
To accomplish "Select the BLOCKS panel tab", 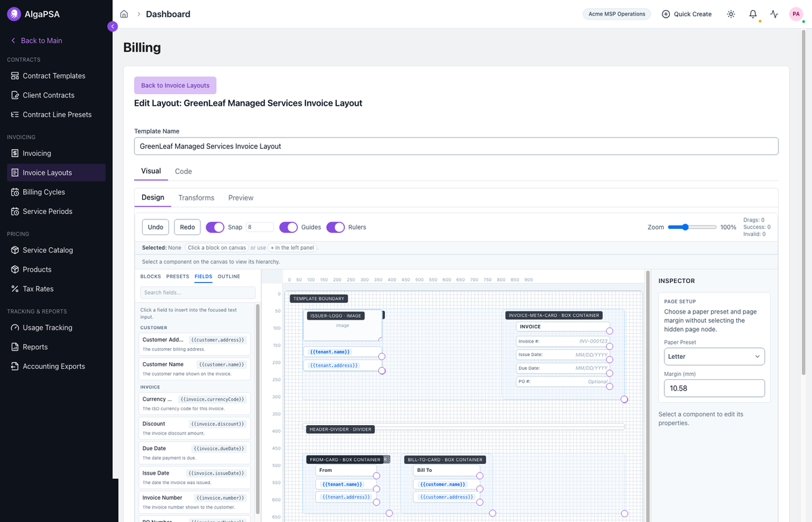I will [x=150, y=276].
